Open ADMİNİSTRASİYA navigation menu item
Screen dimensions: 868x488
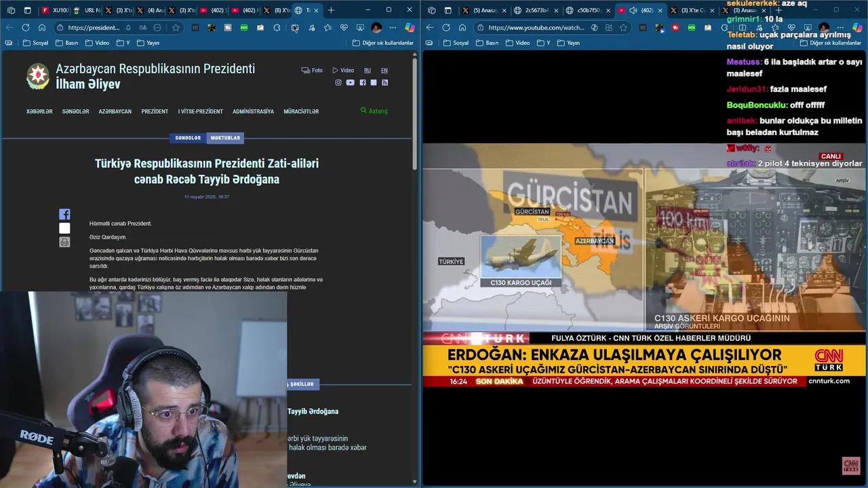[x=253, y=111]
